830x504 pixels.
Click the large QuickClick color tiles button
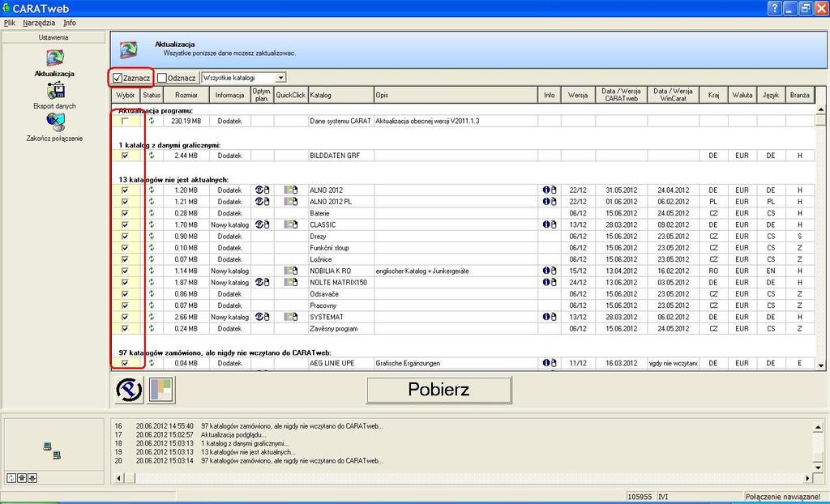coord(161,391)
